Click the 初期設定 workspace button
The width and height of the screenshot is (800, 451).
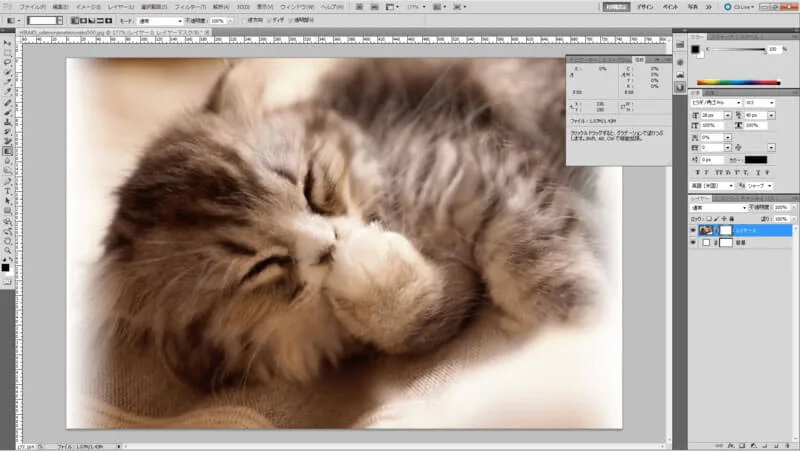pyautogui.click(x=616, y=7)
